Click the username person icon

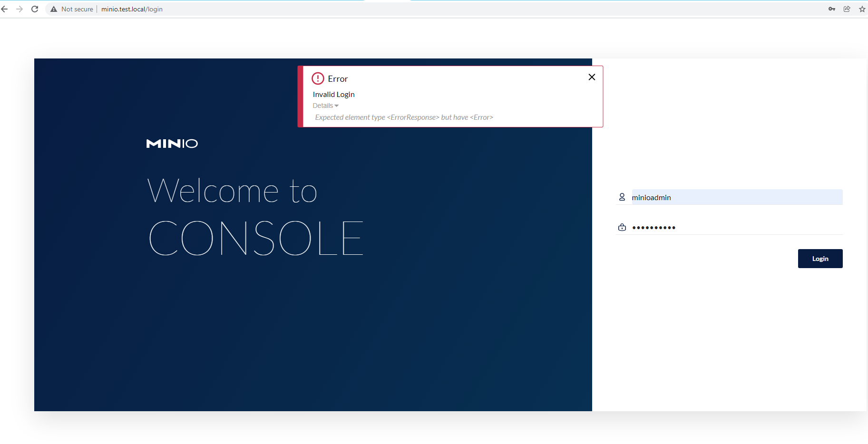(x=622, y=197)
